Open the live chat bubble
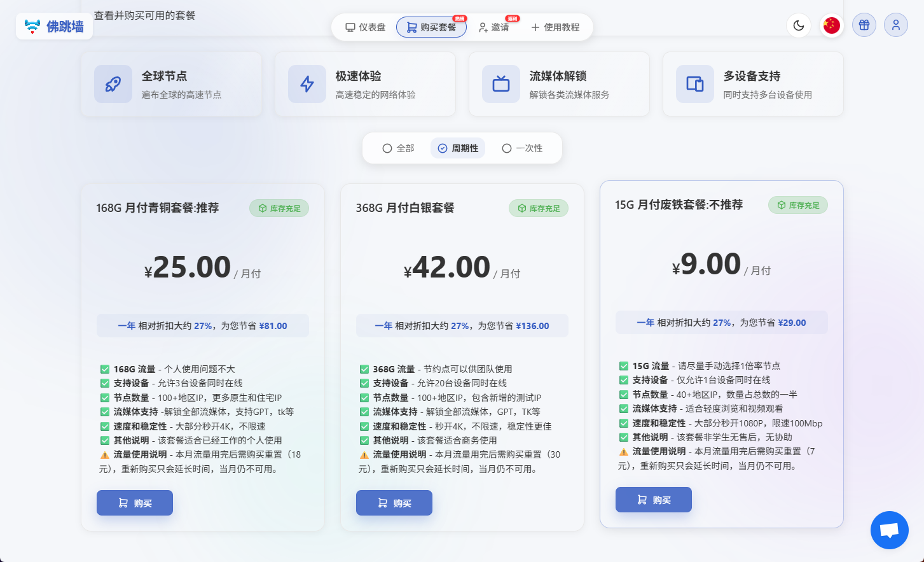 click(889, 530)
